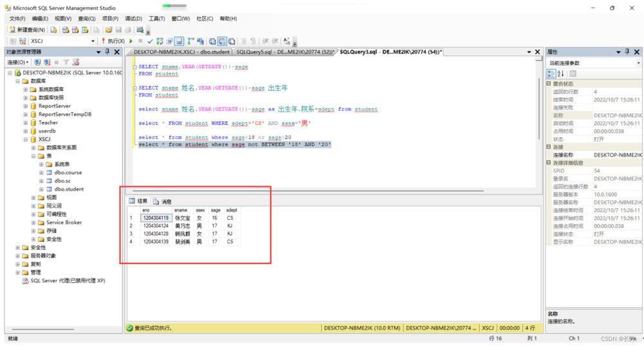Expand the Teacher database node
Viewport: 644px width, 346px height.
(25, 122)
